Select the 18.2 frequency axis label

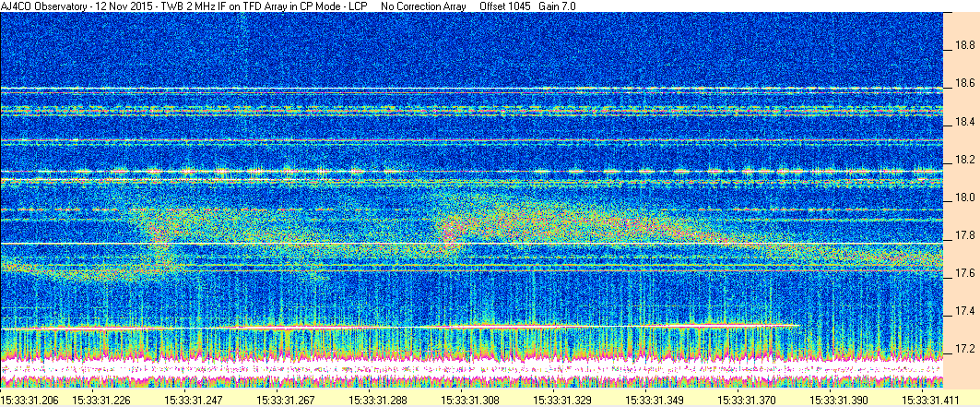coord(964,160)
